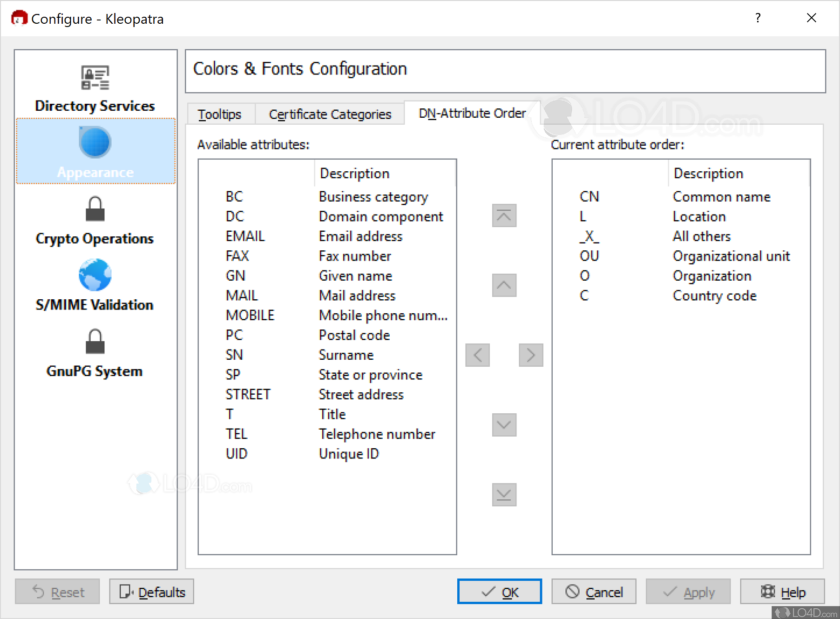The width and height of the screenshot is (840, 619).
Task: Confirm changes with the OK button
Action: 499,592
